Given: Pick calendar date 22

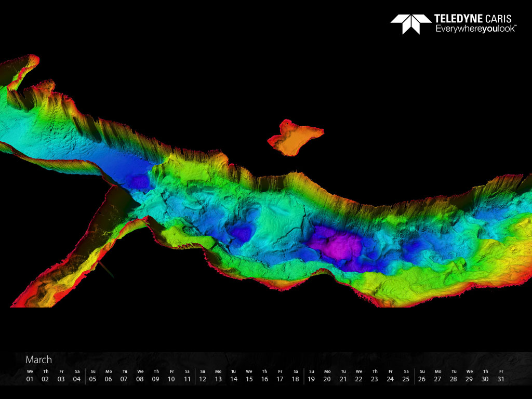Looking at the screenshot, I should coord(358,379).
